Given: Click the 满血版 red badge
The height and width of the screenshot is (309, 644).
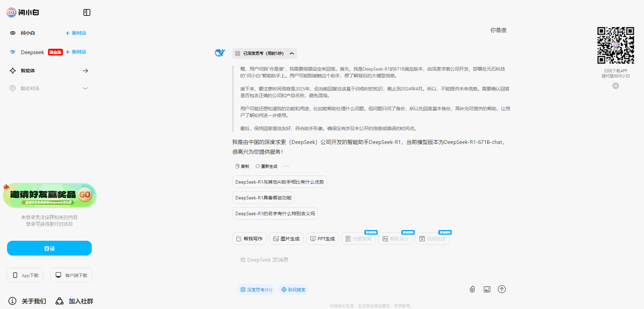Looking at the screenshot, I should [55, 52].
